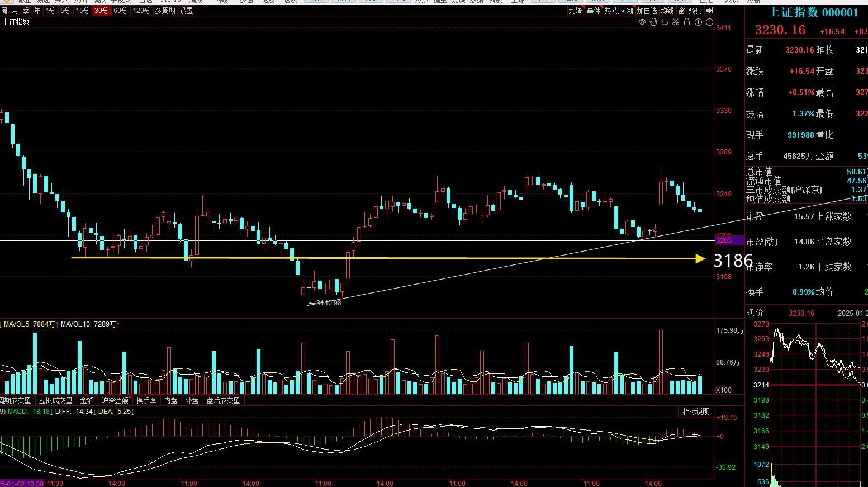Click the 总手 45825万 value
The height and width of the screenshot is (487, 868).
coord(799,156)
